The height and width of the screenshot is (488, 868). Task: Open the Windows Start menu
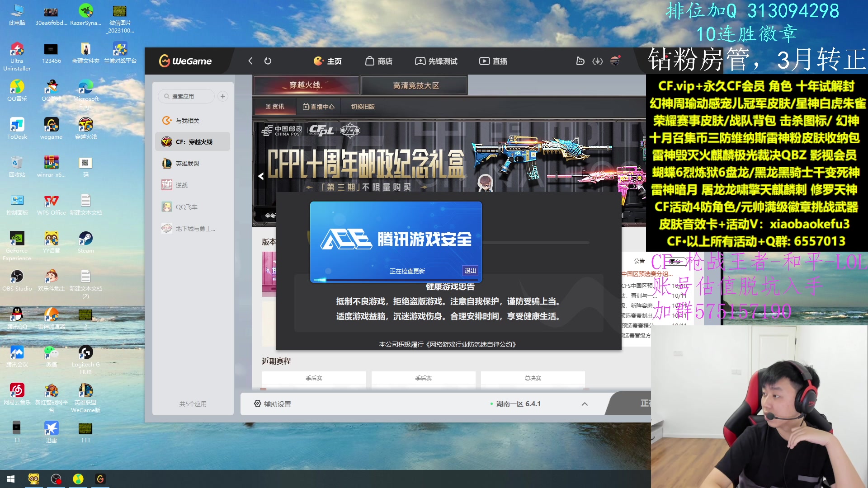[x=11, y=479]
